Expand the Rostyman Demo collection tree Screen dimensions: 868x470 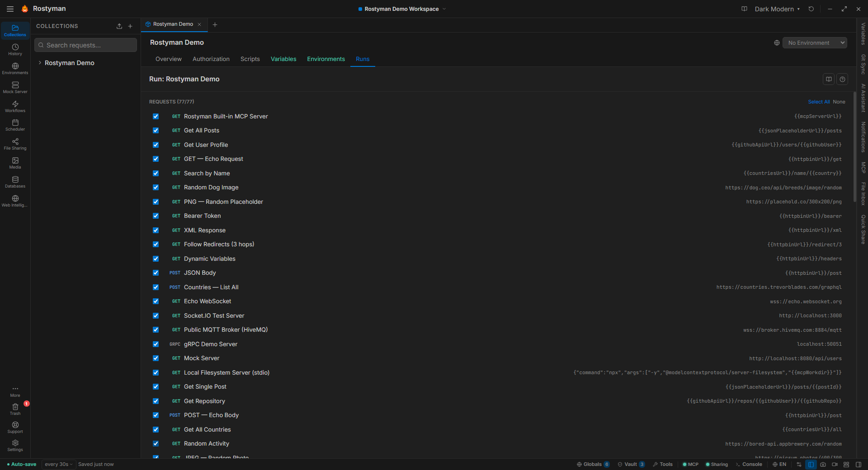click(x=40, y=63)
